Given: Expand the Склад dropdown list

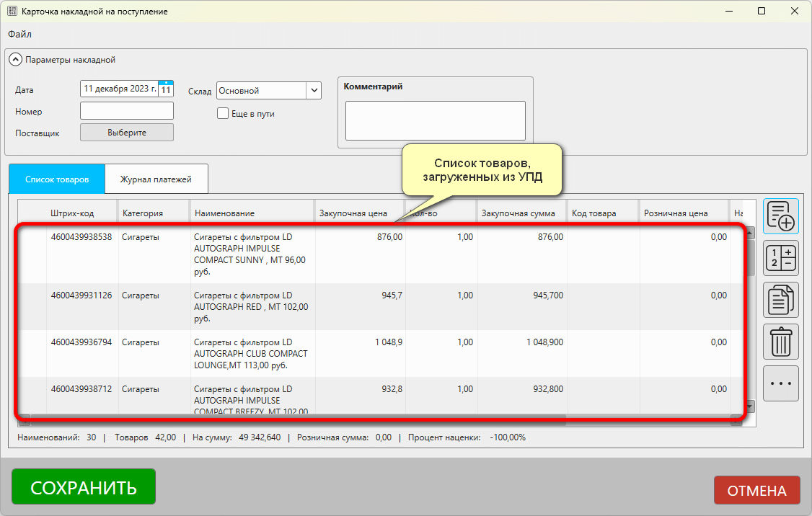Looking at the screenshot, I should (x=314, y=91).
